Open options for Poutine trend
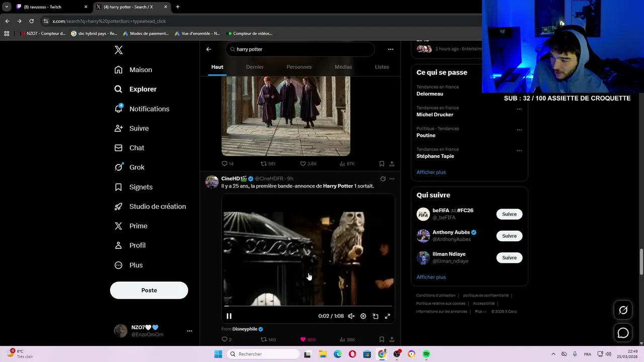Image resolution: width=644 pixels, height=362 pixels. click(519, 130)
